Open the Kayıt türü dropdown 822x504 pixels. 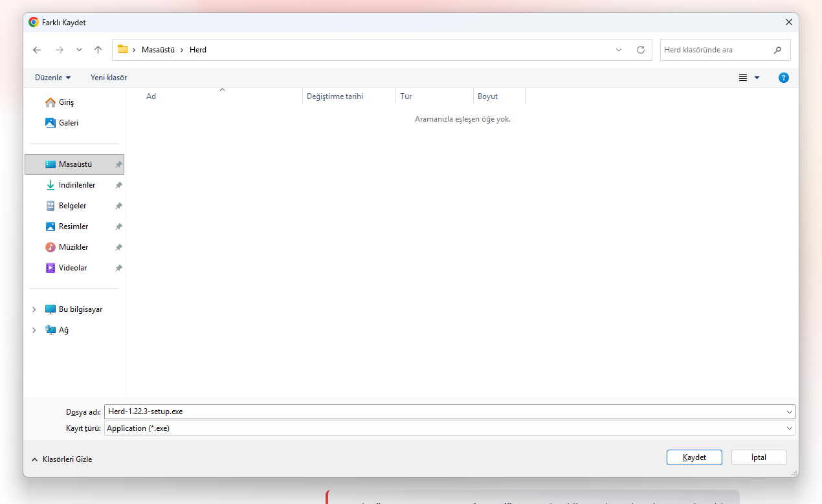click(x=789, y=428)
